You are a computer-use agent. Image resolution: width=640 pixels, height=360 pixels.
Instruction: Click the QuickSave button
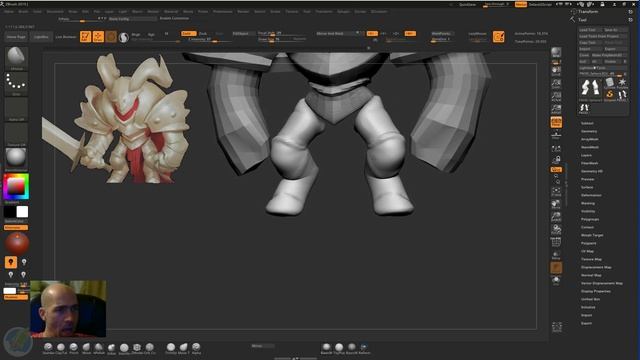(467, 4)
